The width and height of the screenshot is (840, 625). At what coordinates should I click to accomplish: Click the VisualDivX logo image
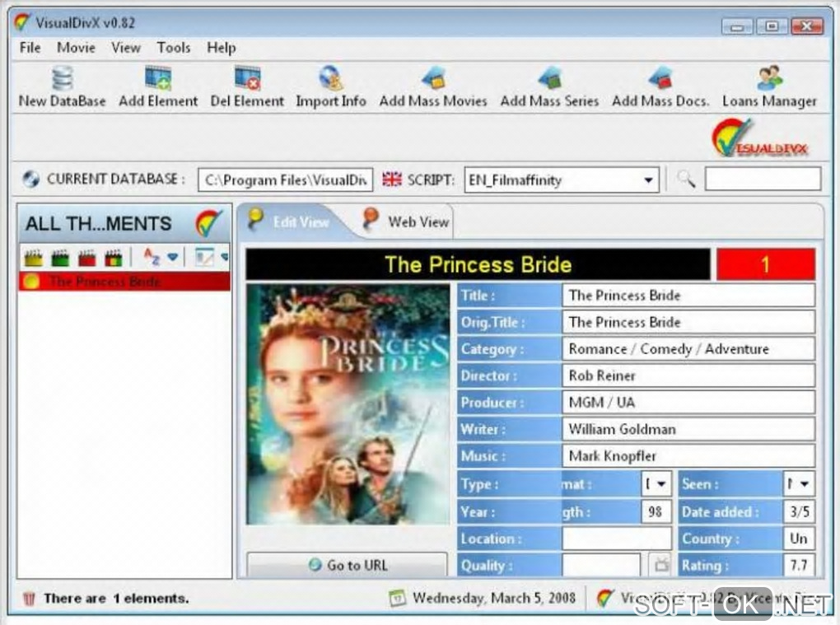759,138
